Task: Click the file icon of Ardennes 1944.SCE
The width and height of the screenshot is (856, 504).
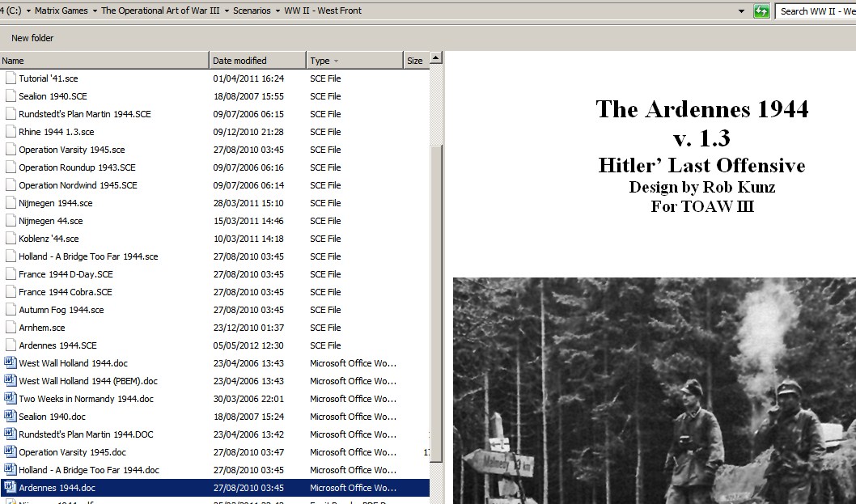Action: coord(11,345)
